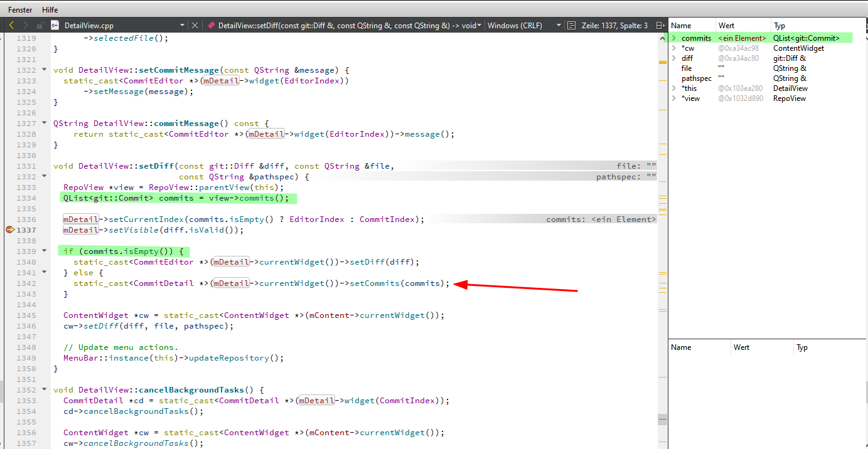The width and height of the screenshot is (868, 449).
Task: Click the 'DetailView' type cell in locals
Action: pos(791,88)
